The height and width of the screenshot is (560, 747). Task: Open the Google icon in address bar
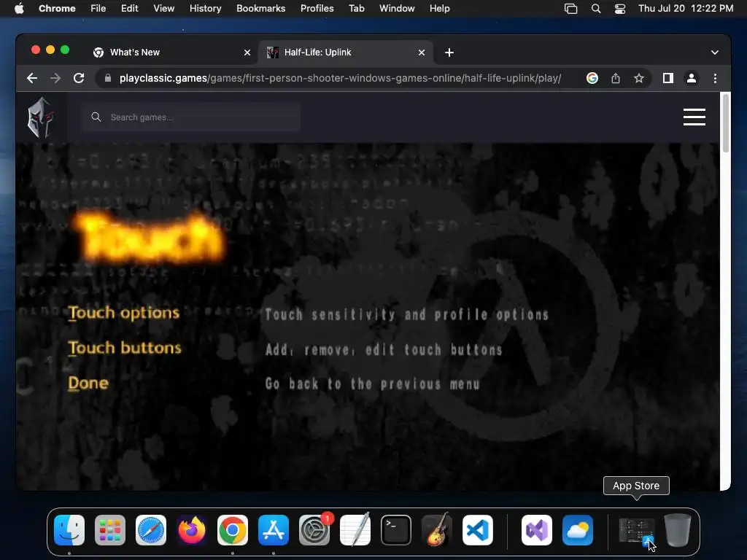[592, 78]
